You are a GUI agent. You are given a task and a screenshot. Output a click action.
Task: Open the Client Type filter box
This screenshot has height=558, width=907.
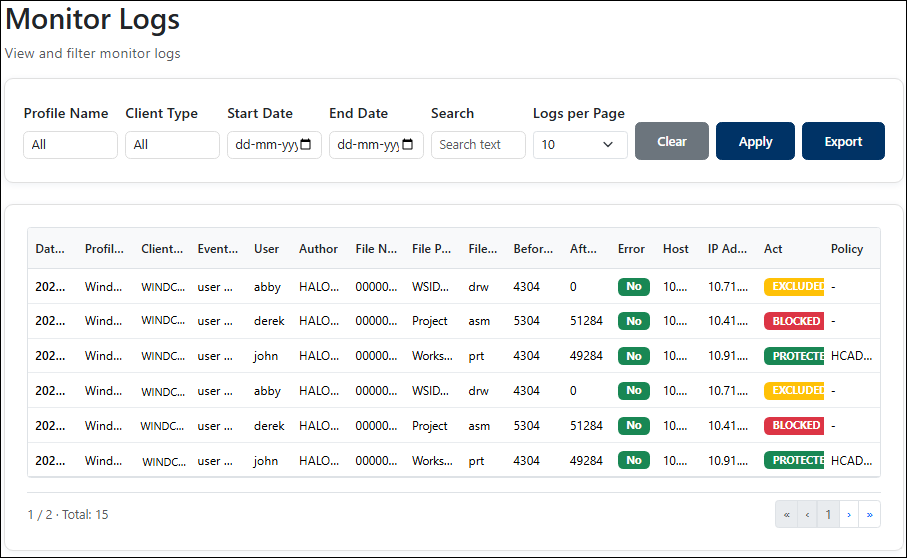(172, 145)
